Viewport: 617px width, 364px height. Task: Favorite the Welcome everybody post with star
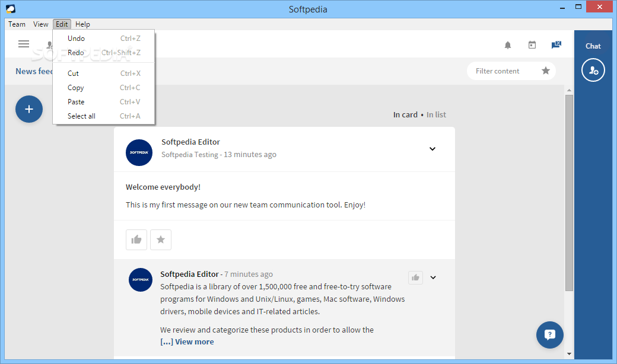(161, 240)
